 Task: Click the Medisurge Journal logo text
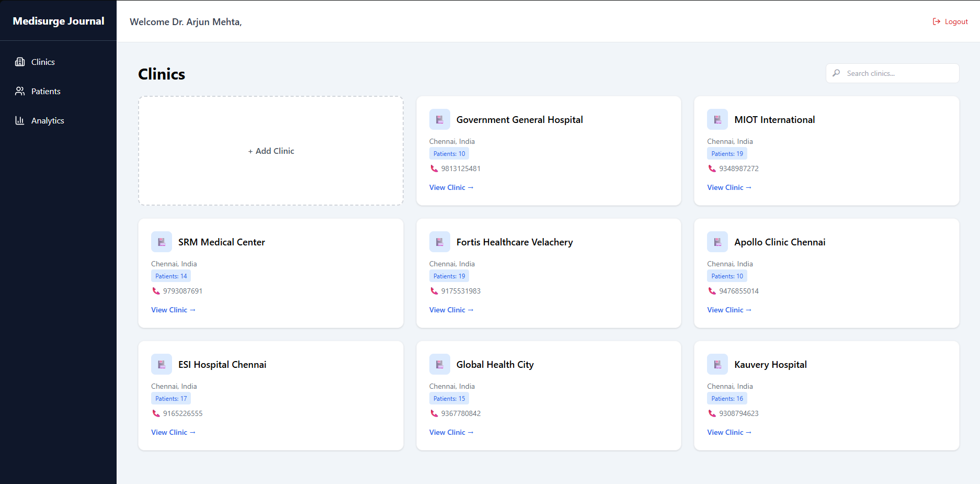point(59,21)
